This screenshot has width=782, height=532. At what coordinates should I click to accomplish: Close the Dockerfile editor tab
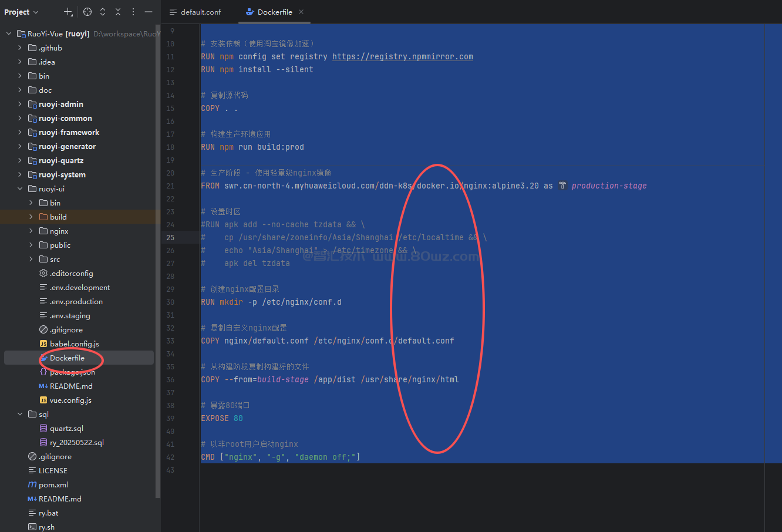(301, 12)
